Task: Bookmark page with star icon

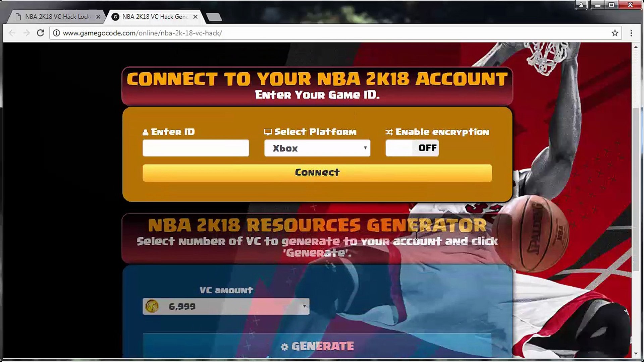Action: 614,33
